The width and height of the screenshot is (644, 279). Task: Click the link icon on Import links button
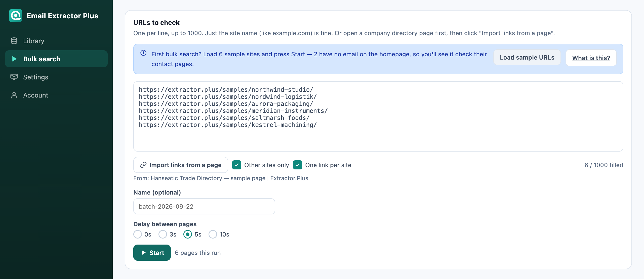click(x=143, y=165)
